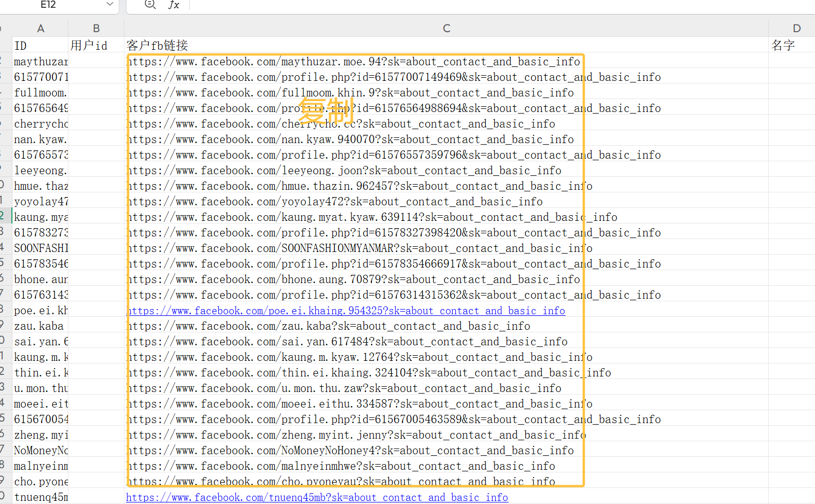
Task: Select column B header
Action: pos(96,29)
